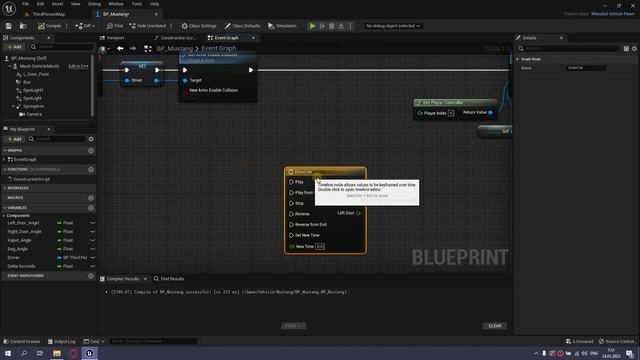This screenshot has height=360, width=640.
Task: Click the Play input pin on timeline
Action: (291, 182)
